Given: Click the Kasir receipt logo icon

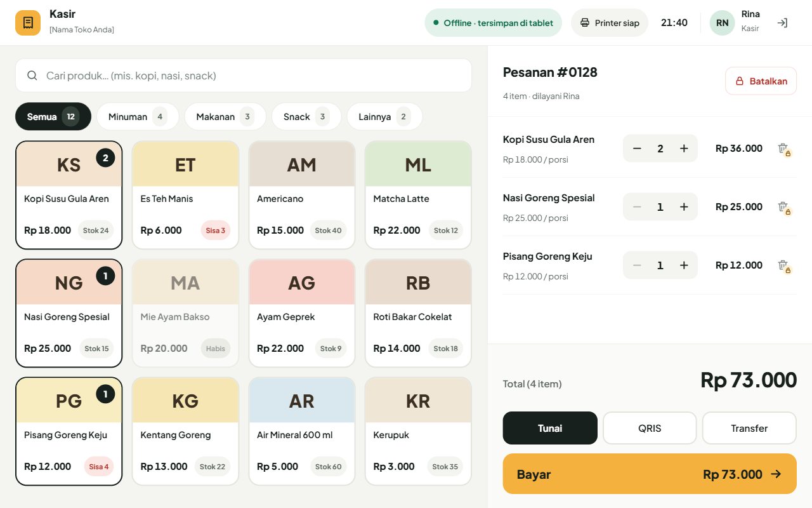Looking at the screenshot, I should pos(28,23).
